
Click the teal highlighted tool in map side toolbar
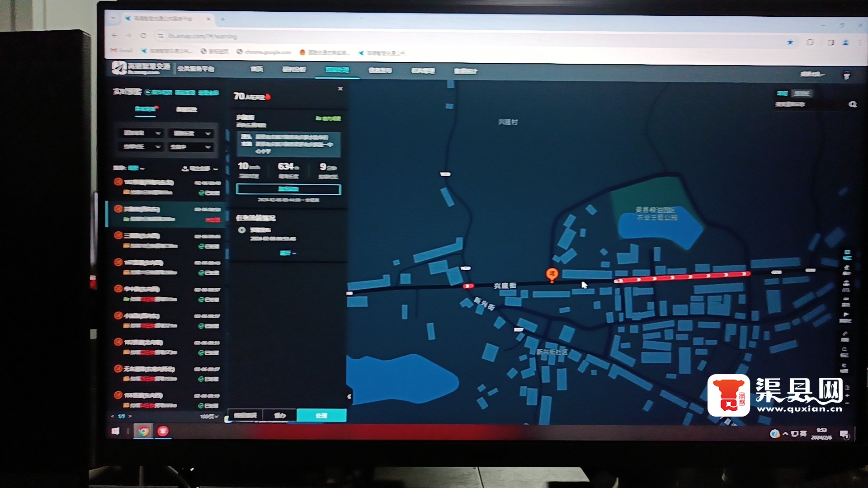[x=847, y=255]
